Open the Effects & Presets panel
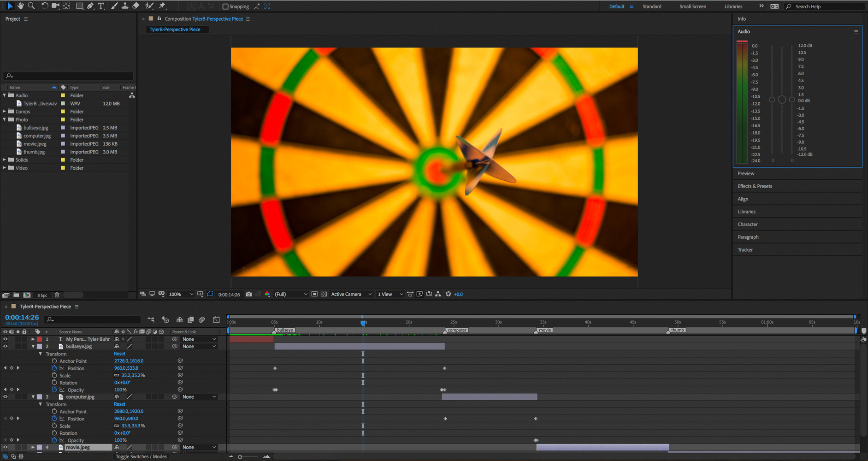This screenshot has height=461, width=868. (755, 186)
